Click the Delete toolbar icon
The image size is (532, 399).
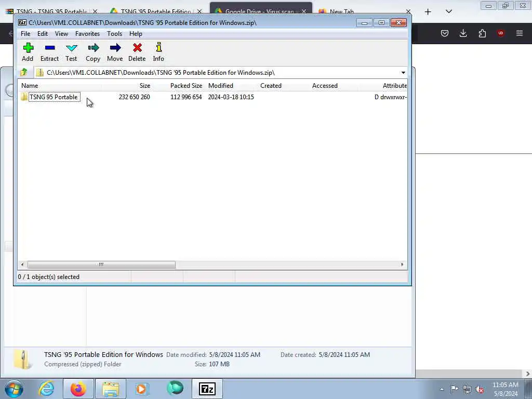137,52
